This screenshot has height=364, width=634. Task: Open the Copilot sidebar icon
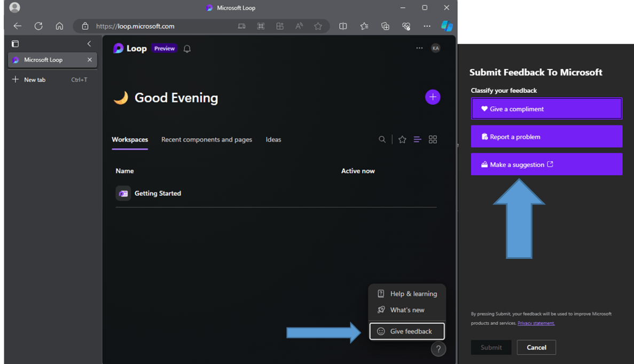click(x=447, y=26)
